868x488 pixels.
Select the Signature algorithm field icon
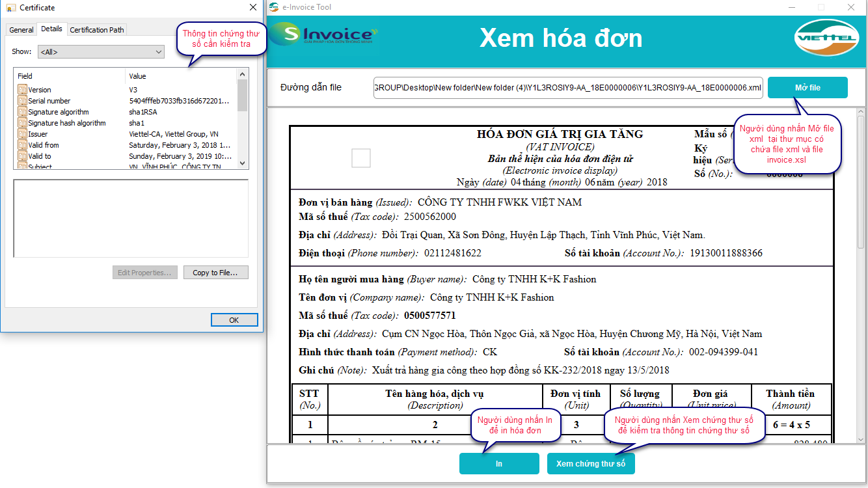22,112
